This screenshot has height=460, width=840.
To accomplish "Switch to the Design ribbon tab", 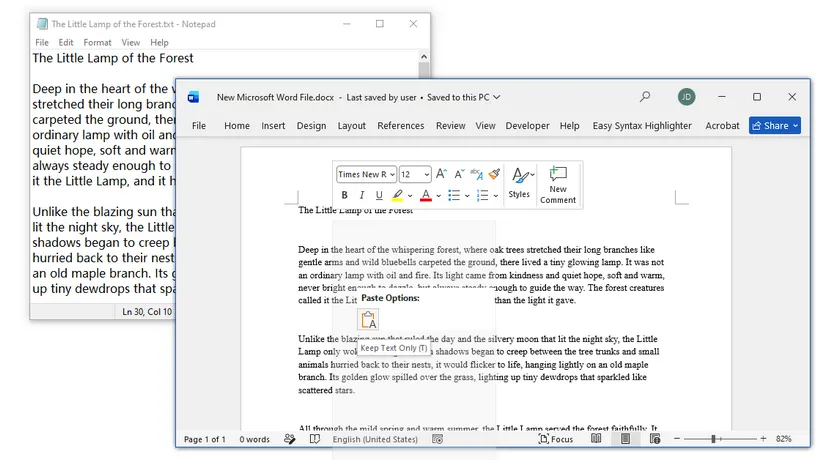I will 311,126.
